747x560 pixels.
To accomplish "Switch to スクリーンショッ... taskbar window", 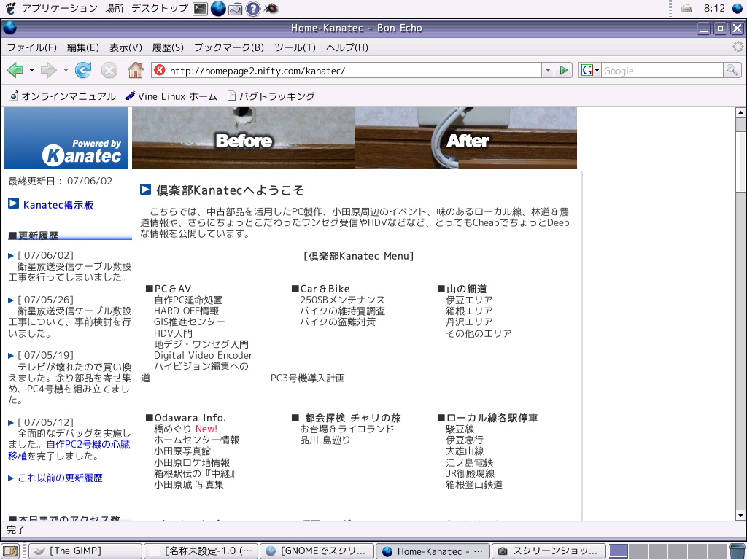I will coord(549,551).
